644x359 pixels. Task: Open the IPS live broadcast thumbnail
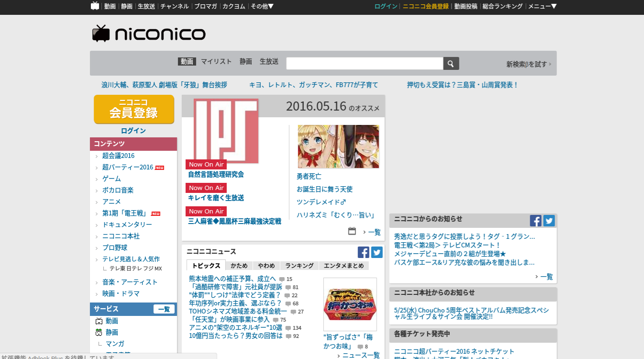[226, 131]
